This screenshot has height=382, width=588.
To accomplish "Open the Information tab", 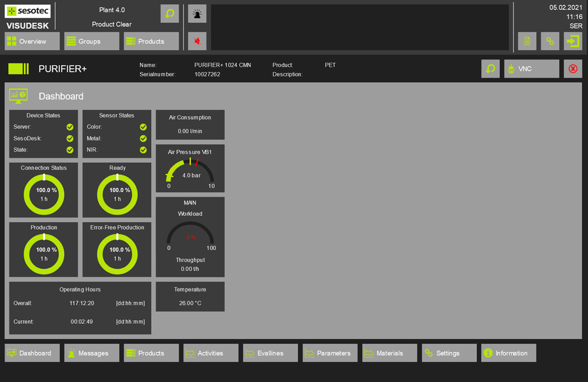I will pyautogui.click(x=509, y=353).
